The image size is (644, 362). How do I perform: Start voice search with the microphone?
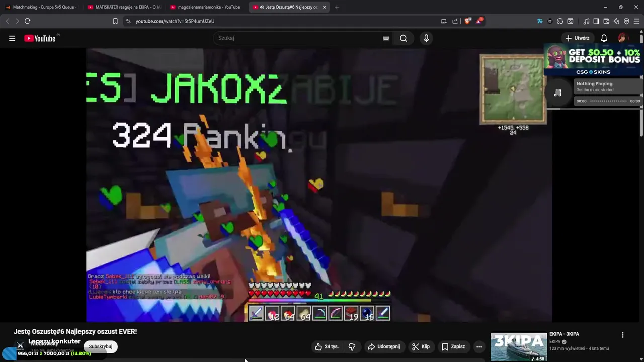point(426,38)
